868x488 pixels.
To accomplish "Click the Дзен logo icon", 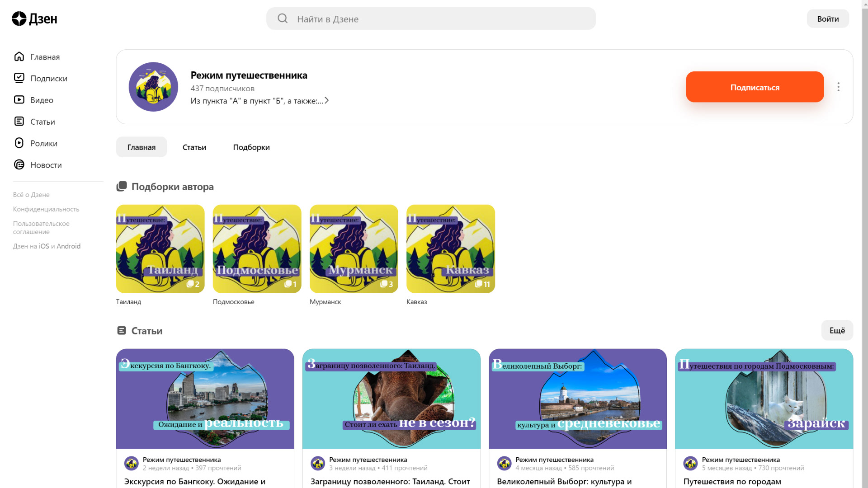I will tap(19, 19).
